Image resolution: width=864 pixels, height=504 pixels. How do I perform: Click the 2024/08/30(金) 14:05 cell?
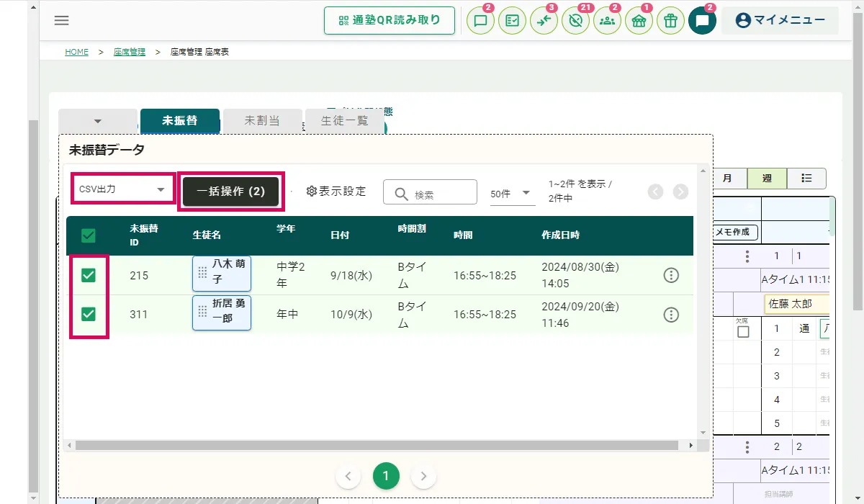[x=580, y=275]
